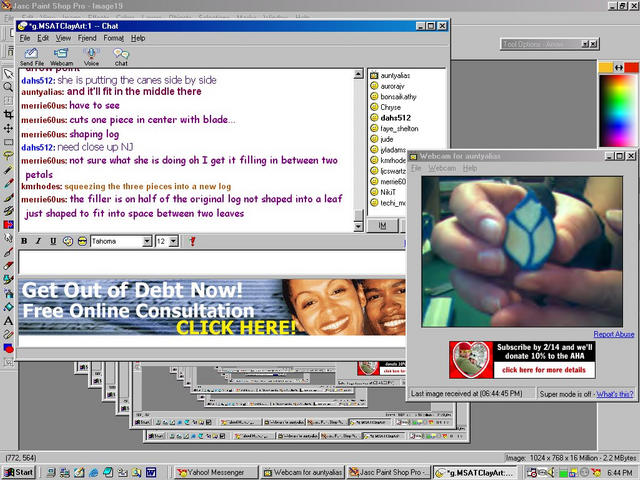This screenshot has height=480, width=640.
Task: Toggle italic text formatting in chat
Action: [x=38, y=241]
